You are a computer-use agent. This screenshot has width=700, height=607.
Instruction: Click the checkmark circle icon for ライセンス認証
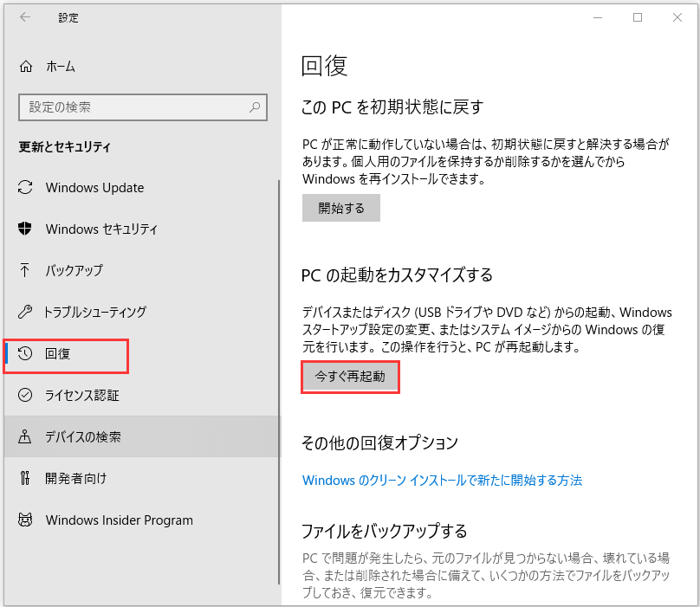[24, 395]
